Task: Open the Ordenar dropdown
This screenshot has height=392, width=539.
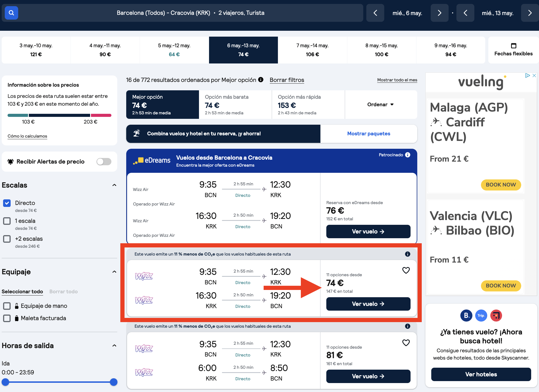Action: point(381,104)
